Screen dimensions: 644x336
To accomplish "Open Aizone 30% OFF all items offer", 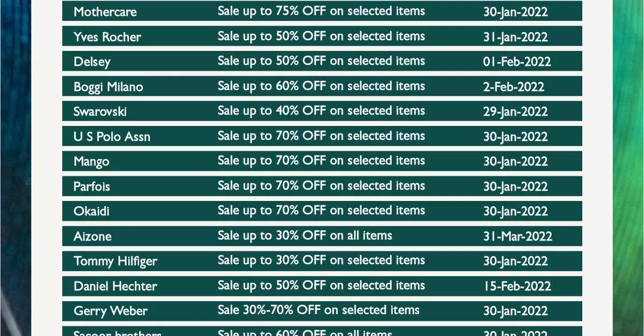I will (x=305, y=235).
